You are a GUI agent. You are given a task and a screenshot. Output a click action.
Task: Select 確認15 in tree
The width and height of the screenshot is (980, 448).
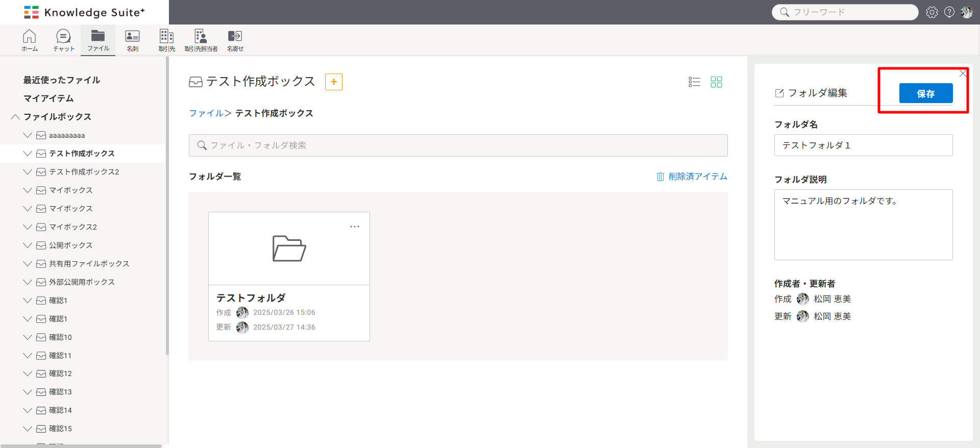[60, 429]
